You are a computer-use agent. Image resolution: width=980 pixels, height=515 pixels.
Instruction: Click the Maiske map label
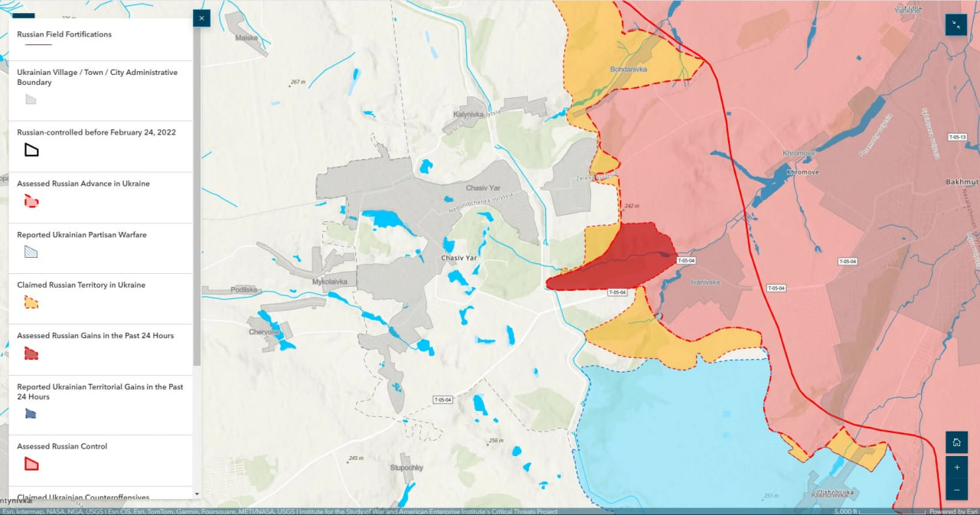[247, 37]
